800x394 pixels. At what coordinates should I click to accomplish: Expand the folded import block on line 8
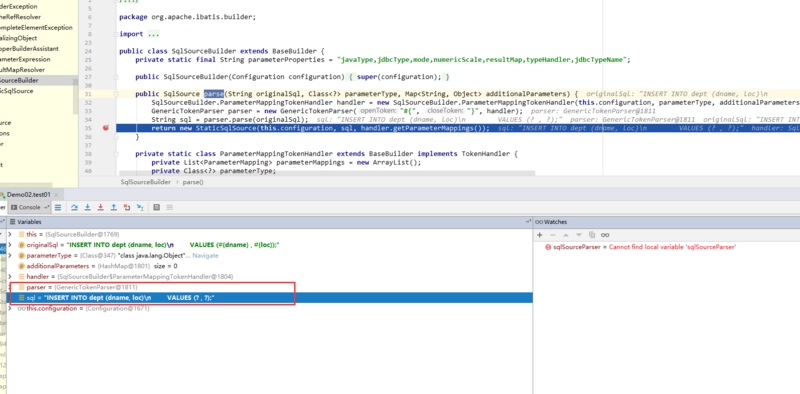pyautogui.click(x=116, y=34)
